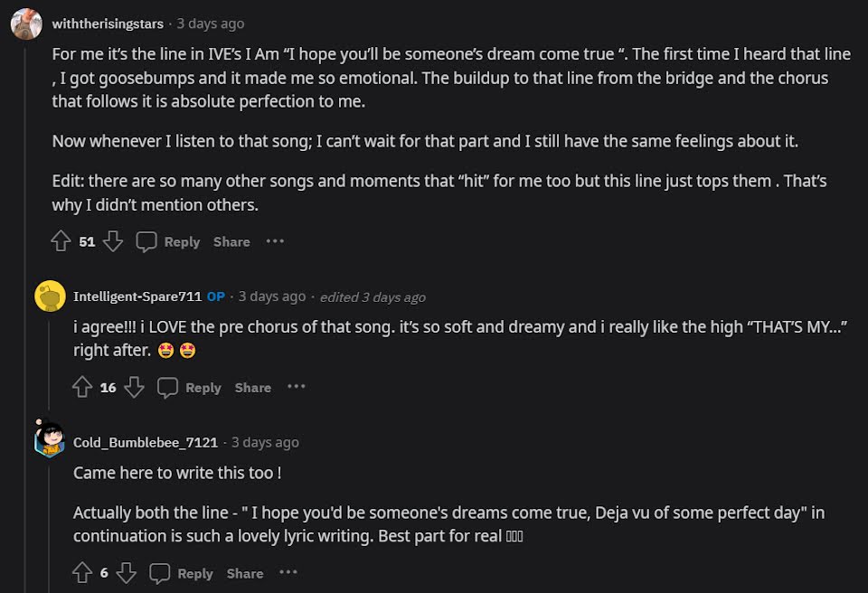Upvote Cold_Bumblebee_7121's comment

(x=82, y=573)
